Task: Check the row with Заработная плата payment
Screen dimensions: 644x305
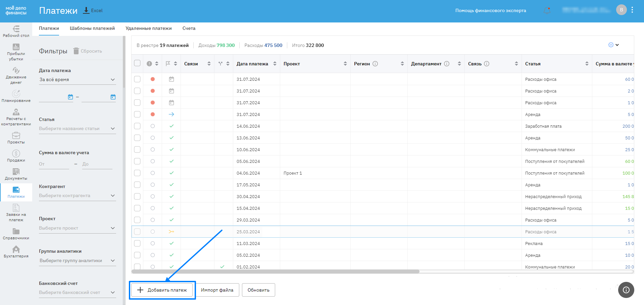Action: (x=137, y=126)
